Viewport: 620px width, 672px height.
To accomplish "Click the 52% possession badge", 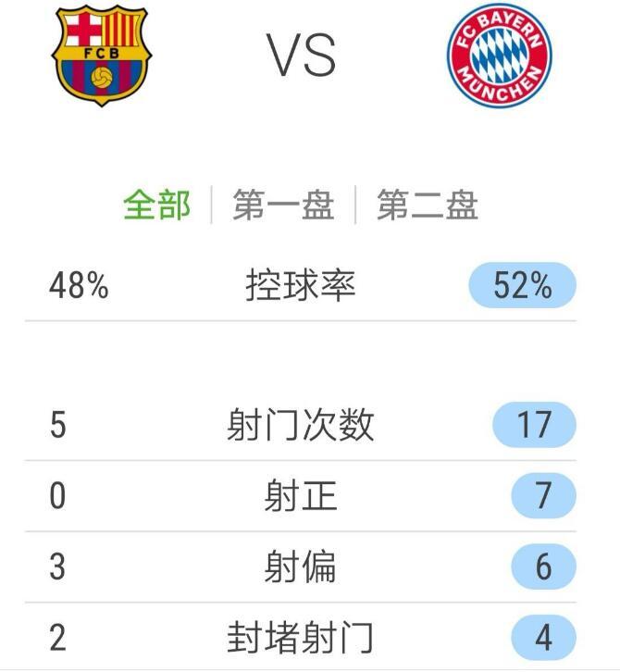I will pos(523,286).
